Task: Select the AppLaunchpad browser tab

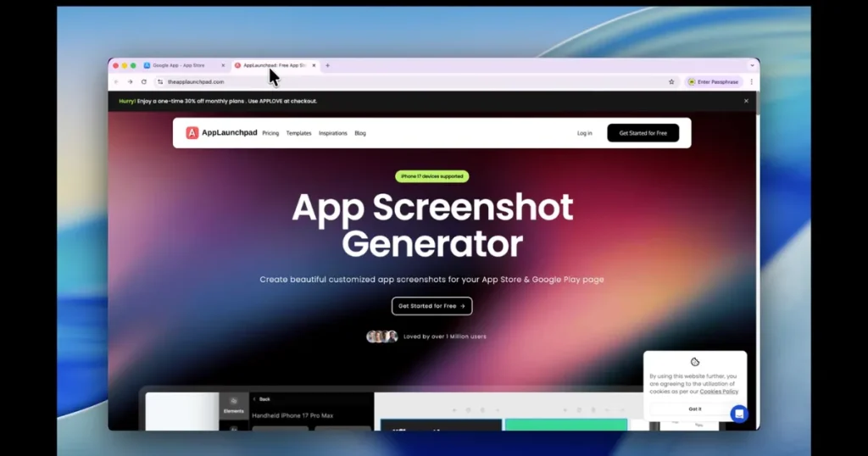Action: [275, 65]
